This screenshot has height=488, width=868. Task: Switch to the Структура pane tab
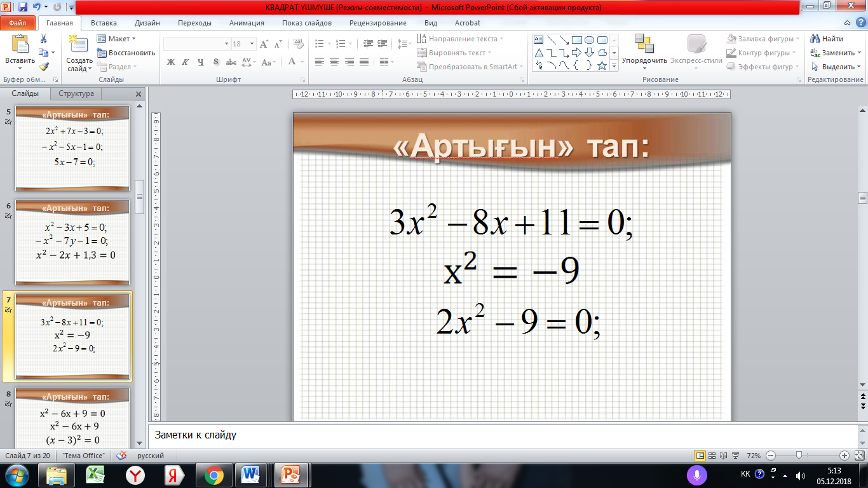click(x=76, y=93)
